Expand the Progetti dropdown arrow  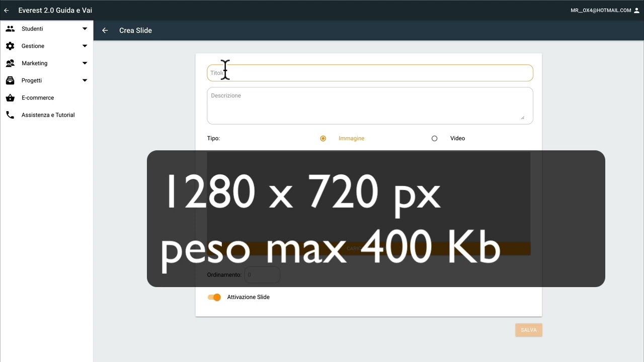point(85,80)
